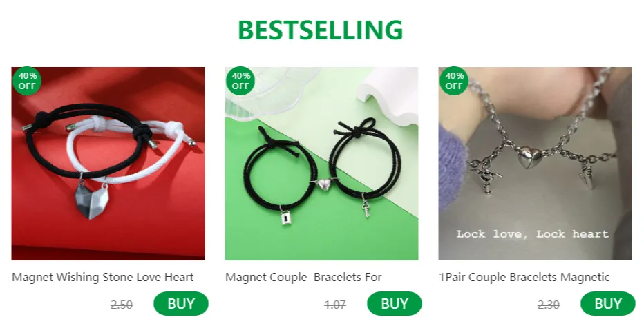Viewport: 644px width, 335px height.
Task: Click the 40% OFF badge on green bracelet image
Action: coord(240,81)
